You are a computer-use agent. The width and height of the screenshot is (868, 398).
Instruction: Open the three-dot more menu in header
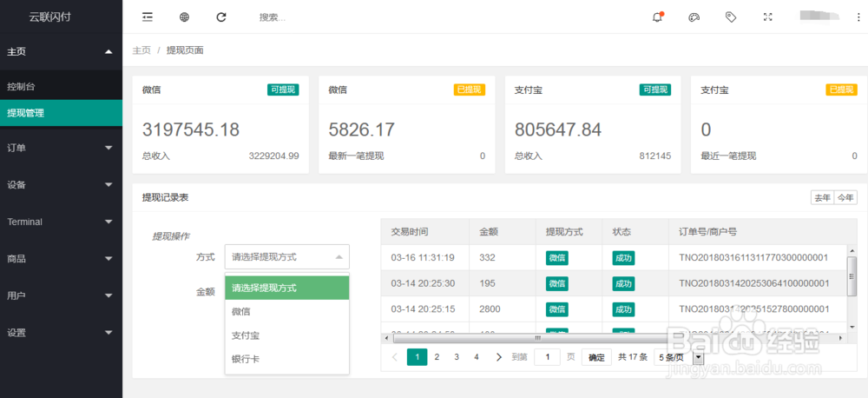(858, 17)
